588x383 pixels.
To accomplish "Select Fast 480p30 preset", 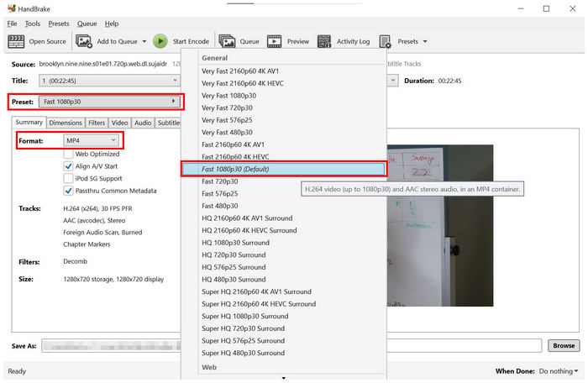I will pos(284,206).
